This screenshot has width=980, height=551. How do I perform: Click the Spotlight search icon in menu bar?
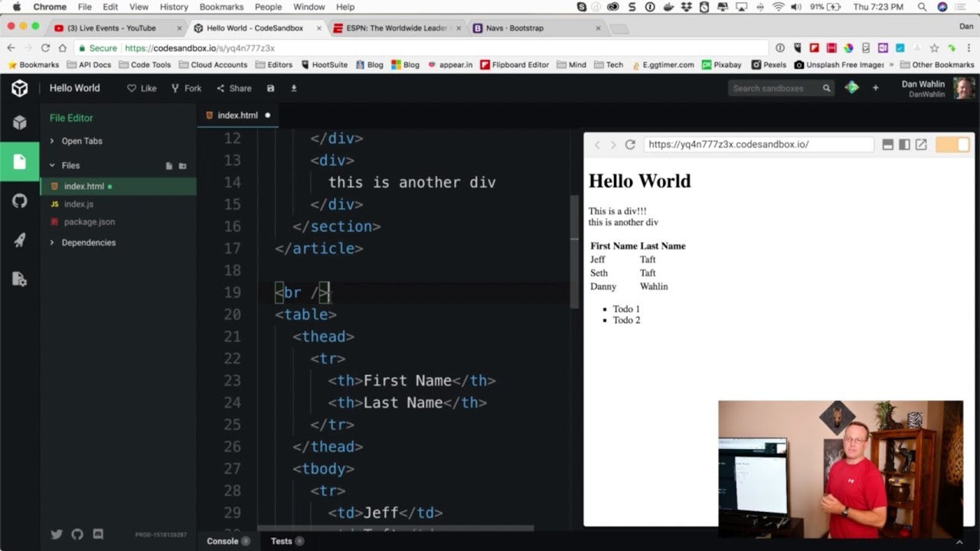922,7
